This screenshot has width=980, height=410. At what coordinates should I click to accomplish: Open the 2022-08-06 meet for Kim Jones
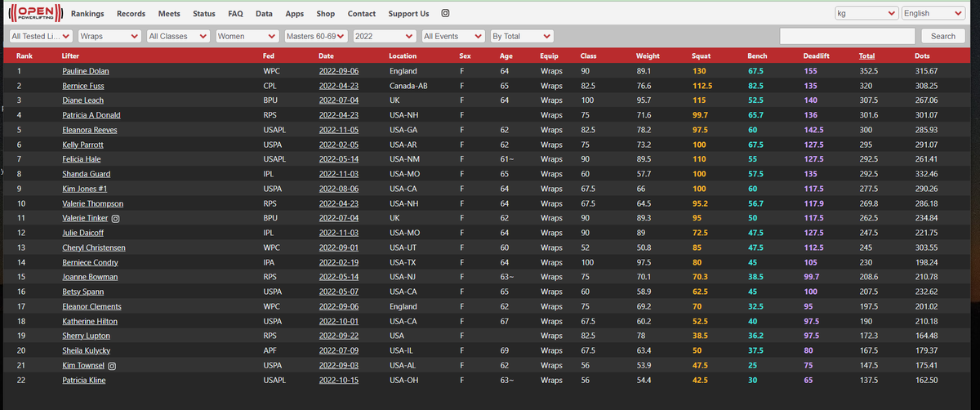click(338, 189)
